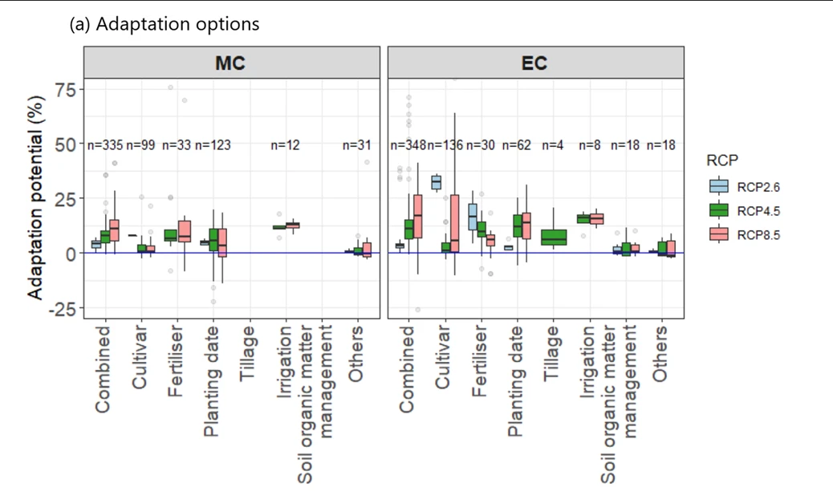This screenshot has width=833, height=504.
Task: Click the RCP2.6 blue legend swatch
Action: 719,187
